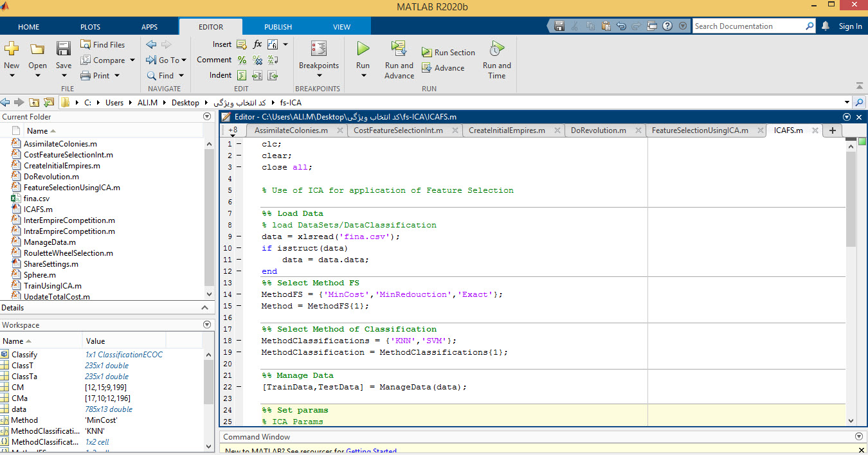This screenshot has width=868, height=455.
Task: Toggle breakpoint at line 14 dash
Action: 239,294
